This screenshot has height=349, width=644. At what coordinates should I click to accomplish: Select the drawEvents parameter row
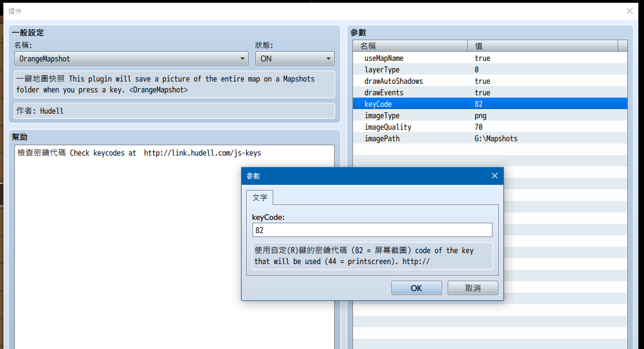tap(490, 93)
